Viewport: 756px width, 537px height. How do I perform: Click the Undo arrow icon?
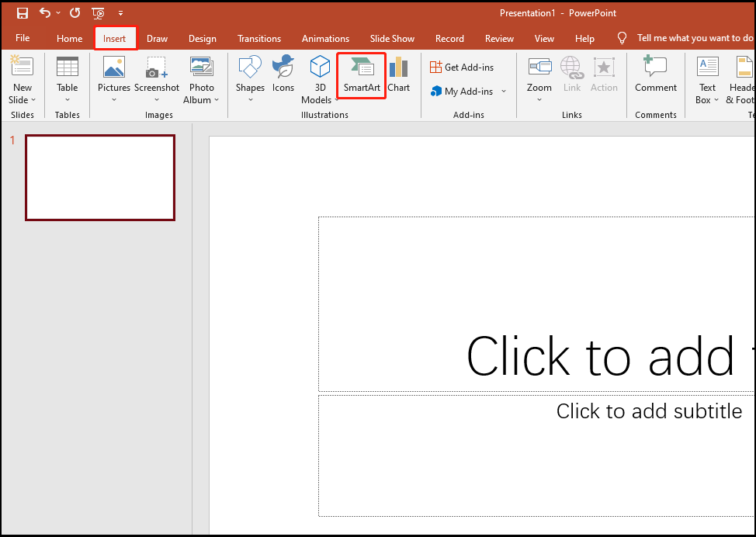point(45,13)
